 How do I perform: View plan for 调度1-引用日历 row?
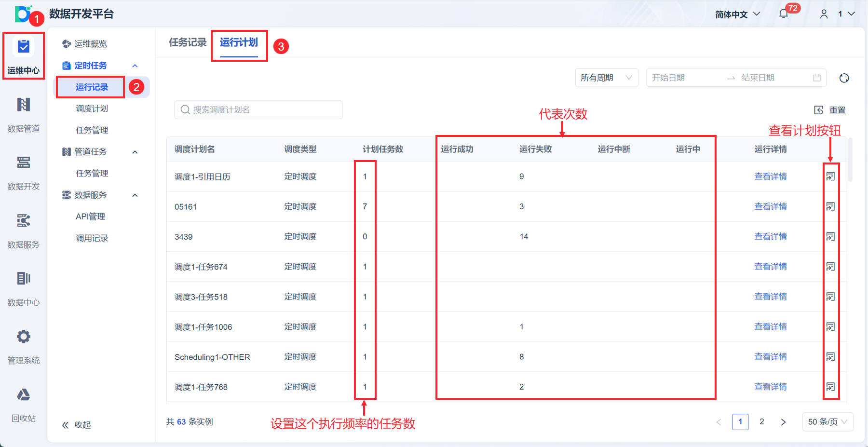pos(830,176)
